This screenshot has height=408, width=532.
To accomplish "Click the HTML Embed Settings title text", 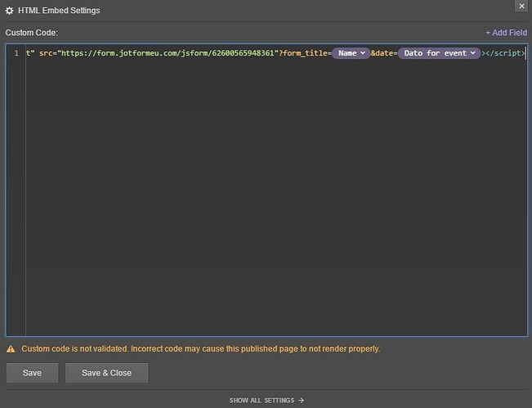I will tap(59, 11).
